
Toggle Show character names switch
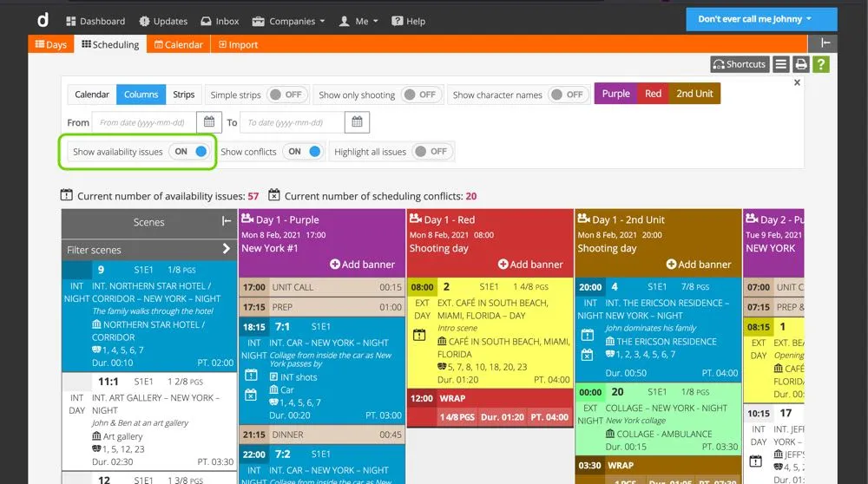[568, 95]
